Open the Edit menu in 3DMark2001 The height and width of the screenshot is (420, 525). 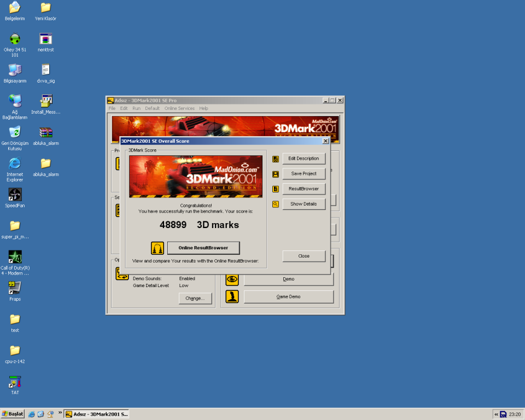[124, 108]
